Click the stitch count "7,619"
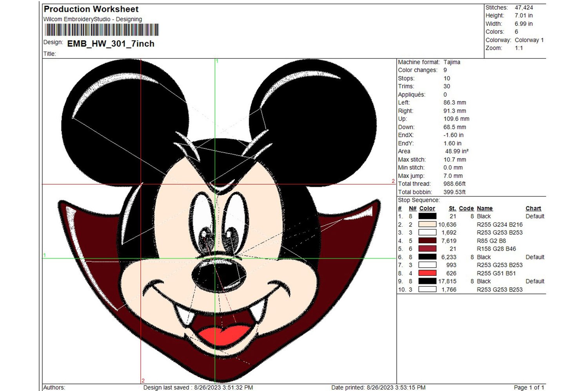 pyautogui.click(x=449, y=241)
